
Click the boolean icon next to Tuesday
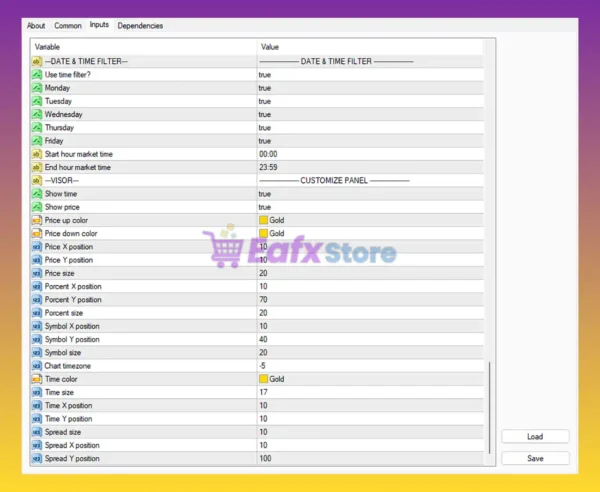[x=37, y=101]
